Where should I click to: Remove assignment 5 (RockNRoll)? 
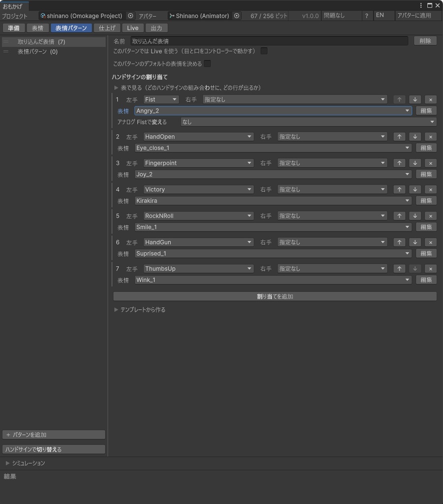coord(431,216)
